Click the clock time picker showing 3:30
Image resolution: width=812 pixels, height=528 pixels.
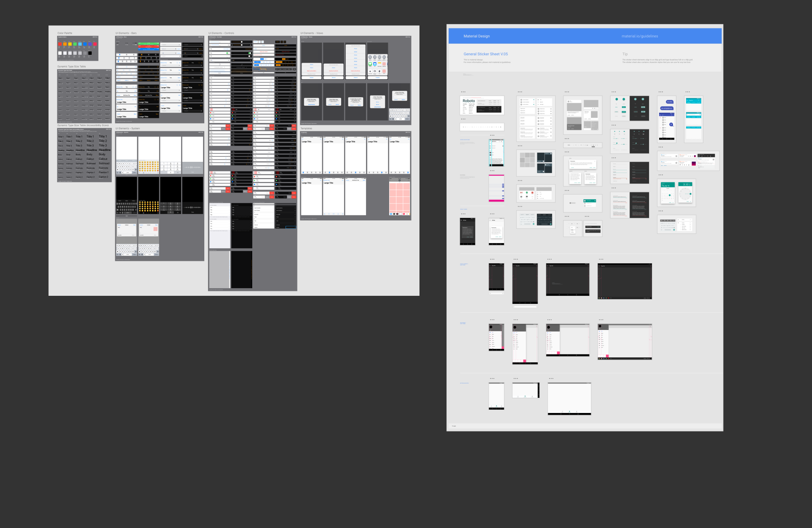coord(686,193)
